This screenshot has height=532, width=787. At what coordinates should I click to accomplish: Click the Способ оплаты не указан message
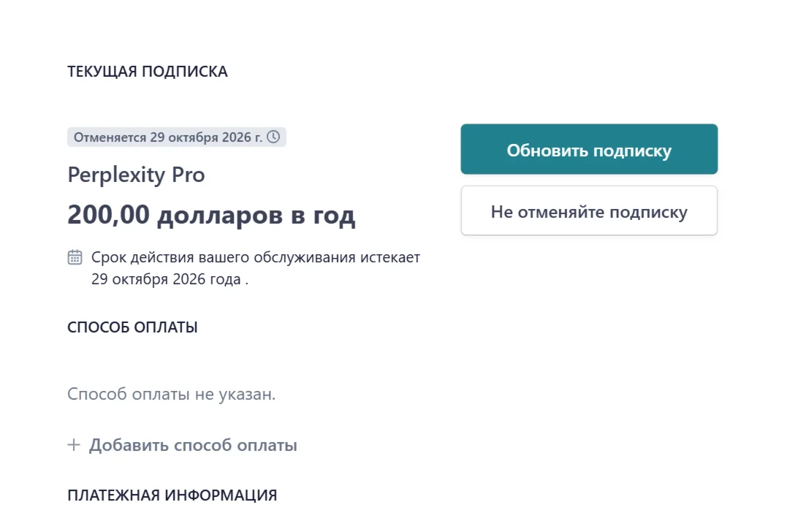172,395
